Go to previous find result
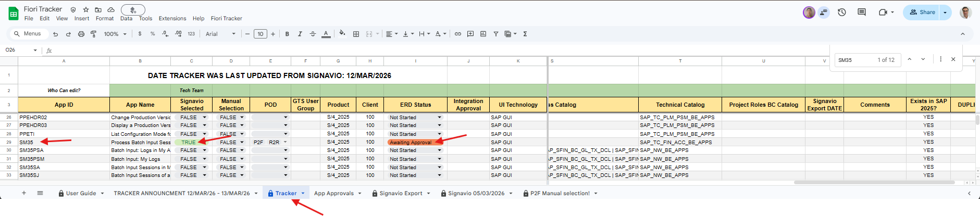The width and height of the screenshot is (980, 216). click(x=909, y=59)
